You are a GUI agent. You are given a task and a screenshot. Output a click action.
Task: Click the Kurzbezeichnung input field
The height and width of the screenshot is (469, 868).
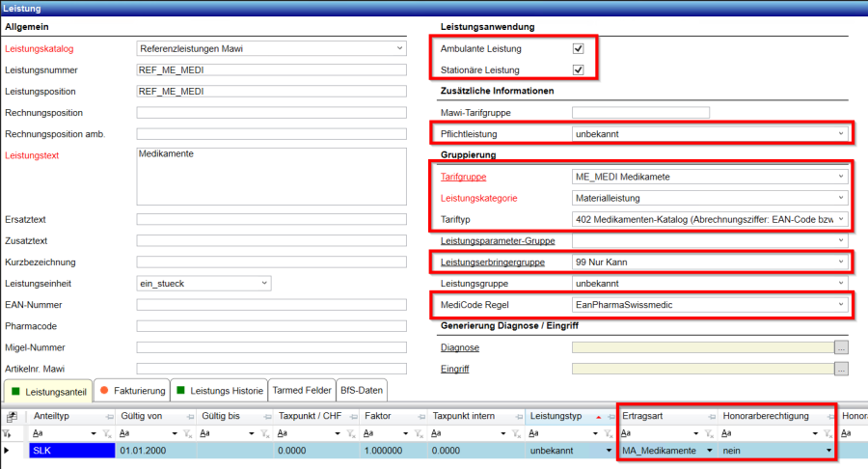[271, 262]
